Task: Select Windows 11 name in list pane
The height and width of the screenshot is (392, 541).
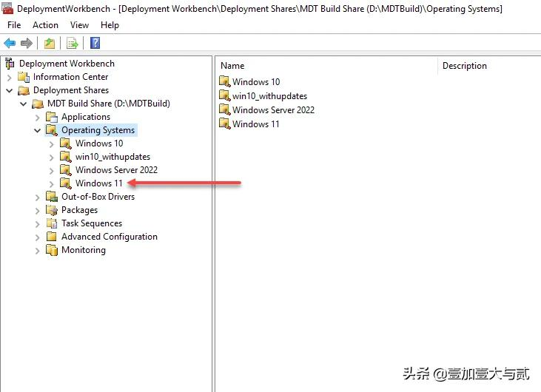Action: [x=256, y=124]
